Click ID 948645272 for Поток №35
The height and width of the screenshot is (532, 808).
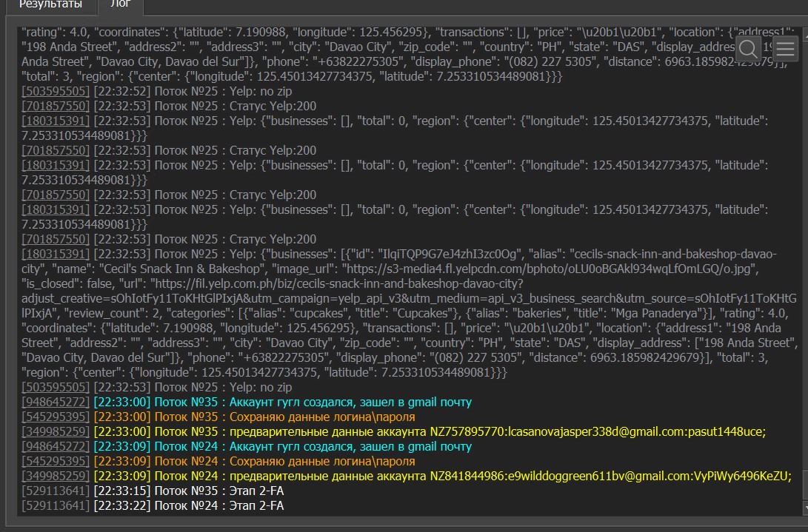(x=56, y=403)
